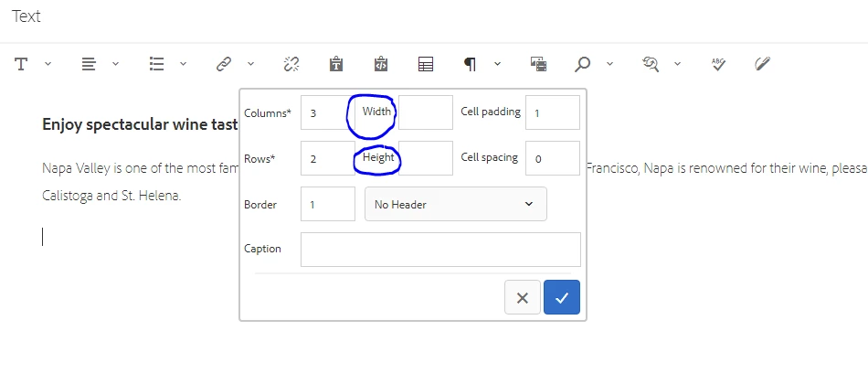The width and height of the screenshot is (868, 384).
Task: Click the 'Border' label
Action: point(260,205)
